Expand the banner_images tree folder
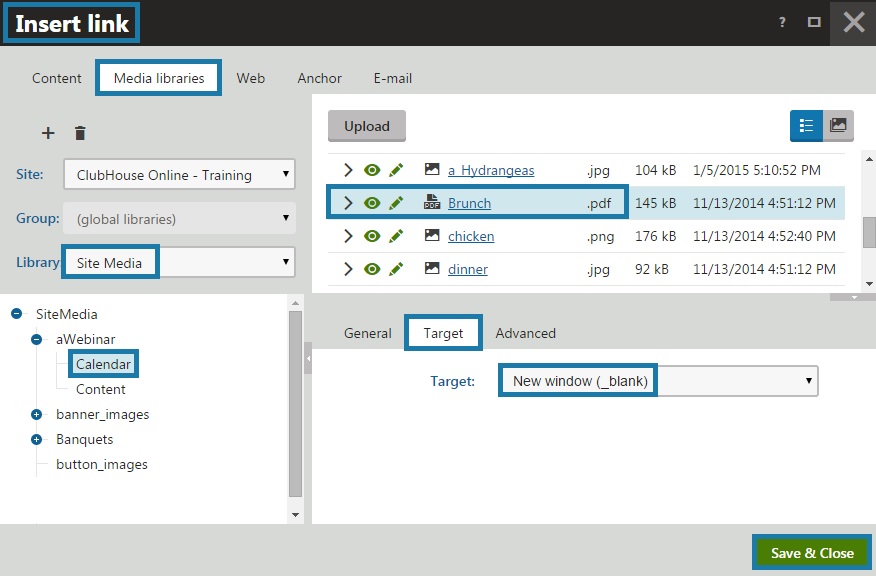 [37, 414]
